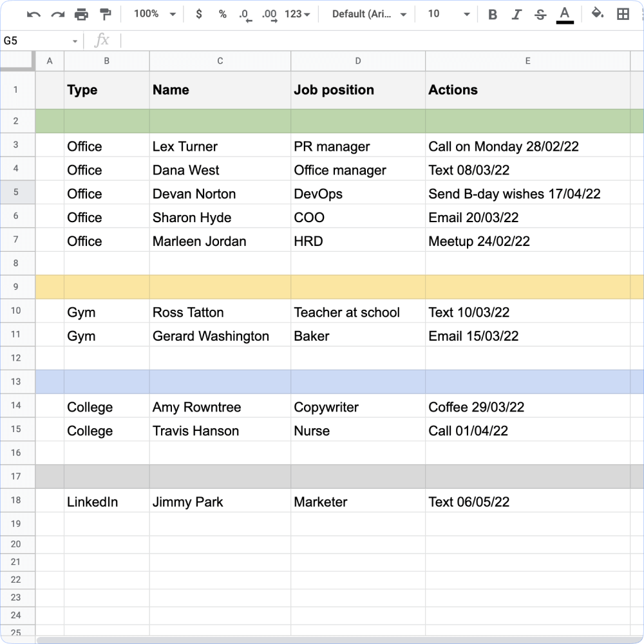Click the Type header cell
The height and width of the screenshot is (644, 644).
107,90
